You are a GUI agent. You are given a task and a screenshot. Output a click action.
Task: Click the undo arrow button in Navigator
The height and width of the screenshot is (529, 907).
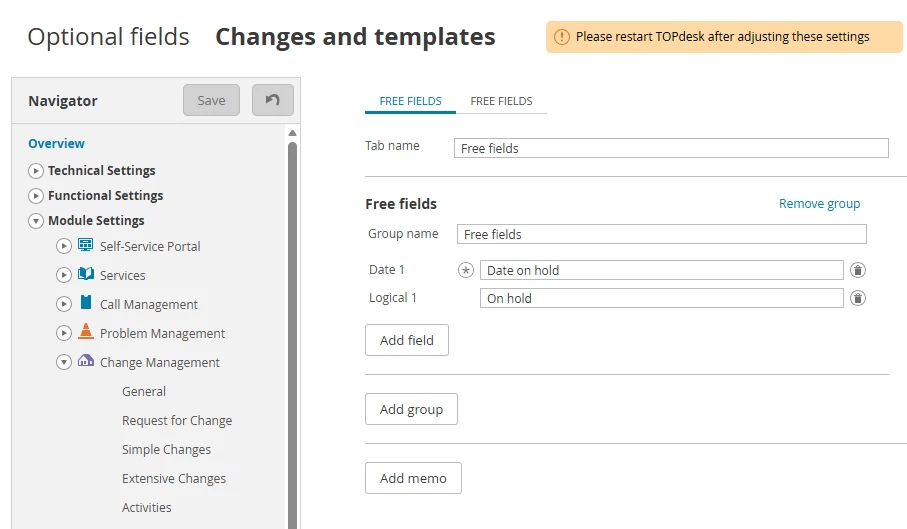pos(272,100)
